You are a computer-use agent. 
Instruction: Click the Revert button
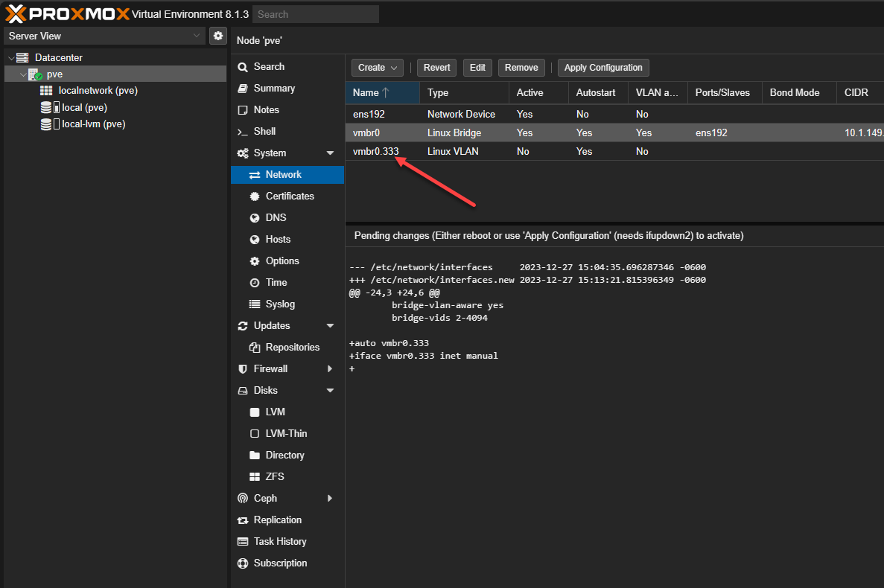point(436,67)
